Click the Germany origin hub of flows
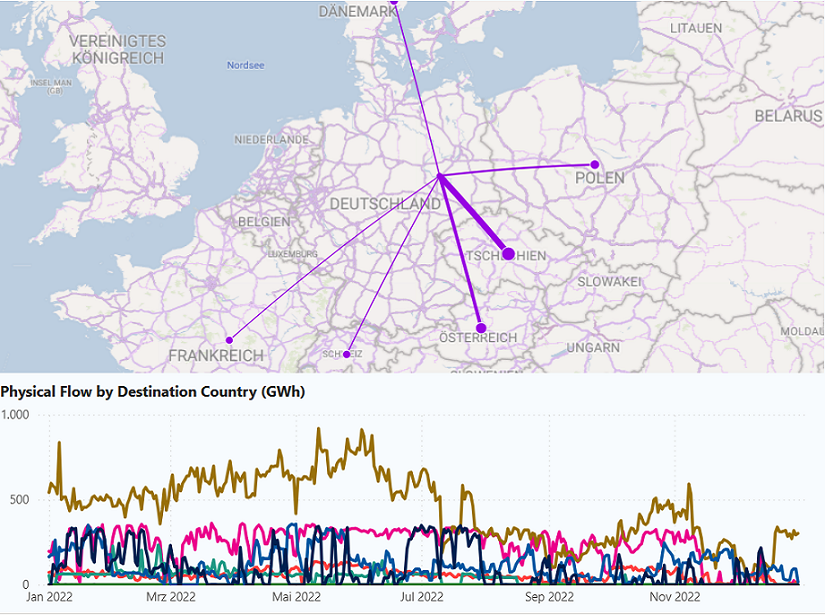The image size is (825, 615). pyautogui.click(x=440, y=177)
